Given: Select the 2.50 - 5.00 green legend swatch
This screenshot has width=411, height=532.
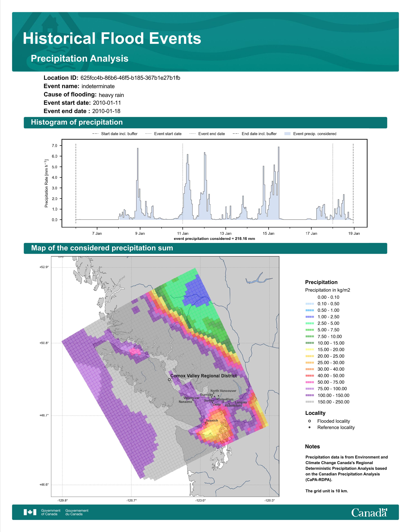Looking at the screenshot, I should pyautogui.click(x=309, y=324).
